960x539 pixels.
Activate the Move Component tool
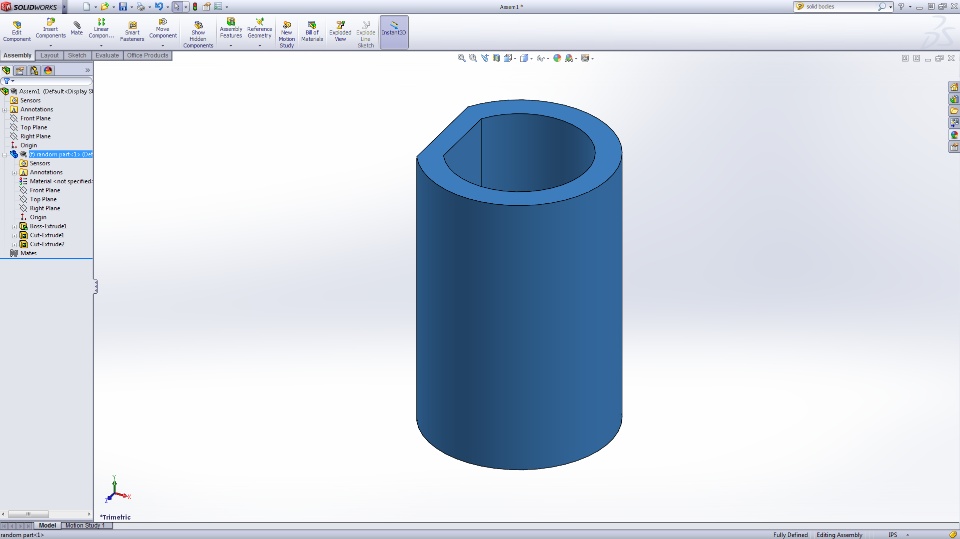(162, 29)
